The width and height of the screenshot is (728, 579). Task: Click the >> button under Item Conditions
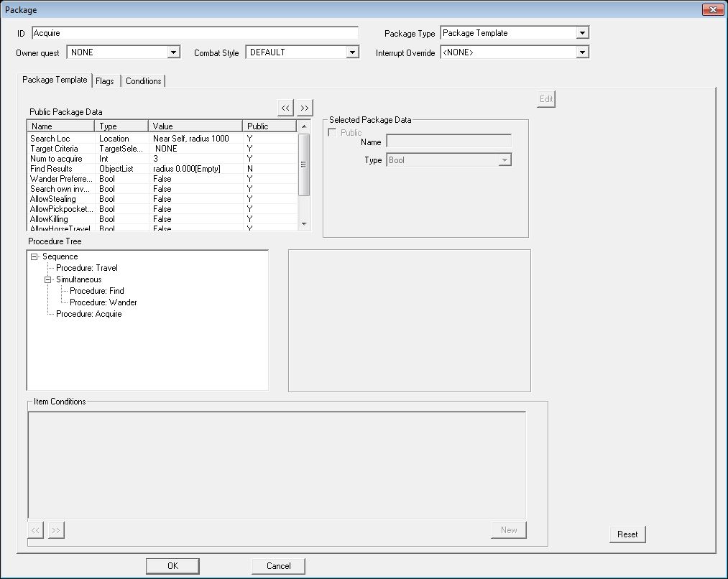pyautogui.click(x=56, y=530)
